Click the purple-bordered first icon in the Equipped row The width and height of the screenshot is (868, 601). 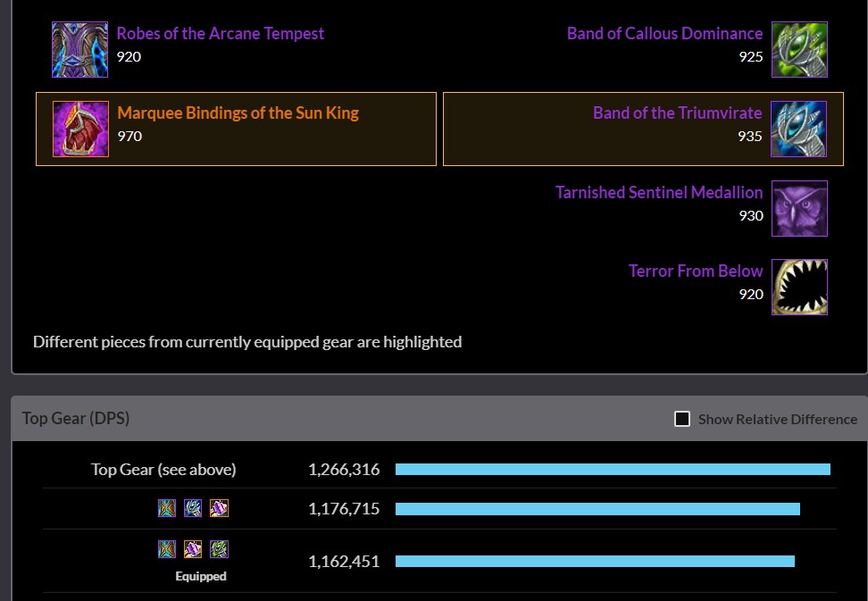[167, 549]
